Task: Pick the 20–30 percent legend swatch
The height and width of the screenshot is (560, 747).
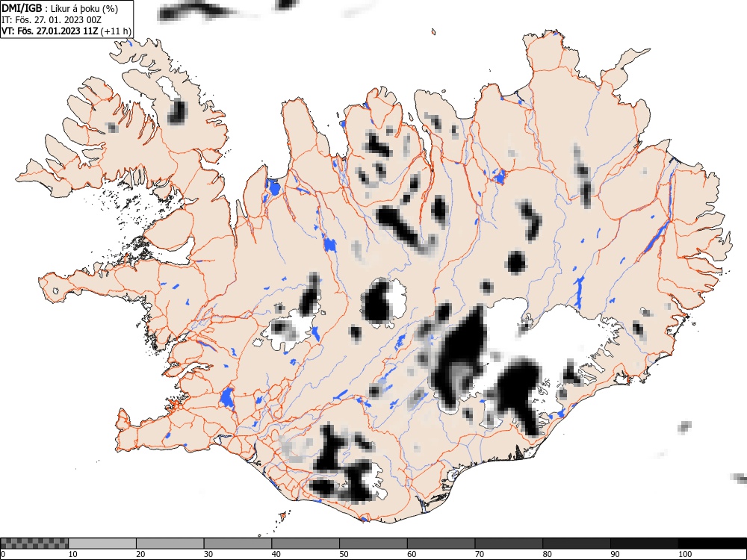Action: click(x=170, y=544)
